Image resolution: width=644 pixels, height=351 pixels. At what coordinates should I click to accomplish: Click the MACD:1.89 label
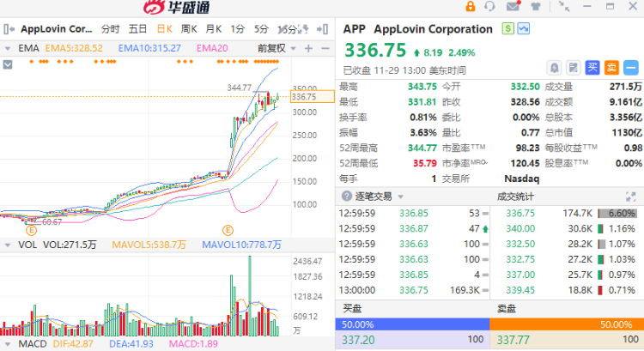[x=193, y=344]
